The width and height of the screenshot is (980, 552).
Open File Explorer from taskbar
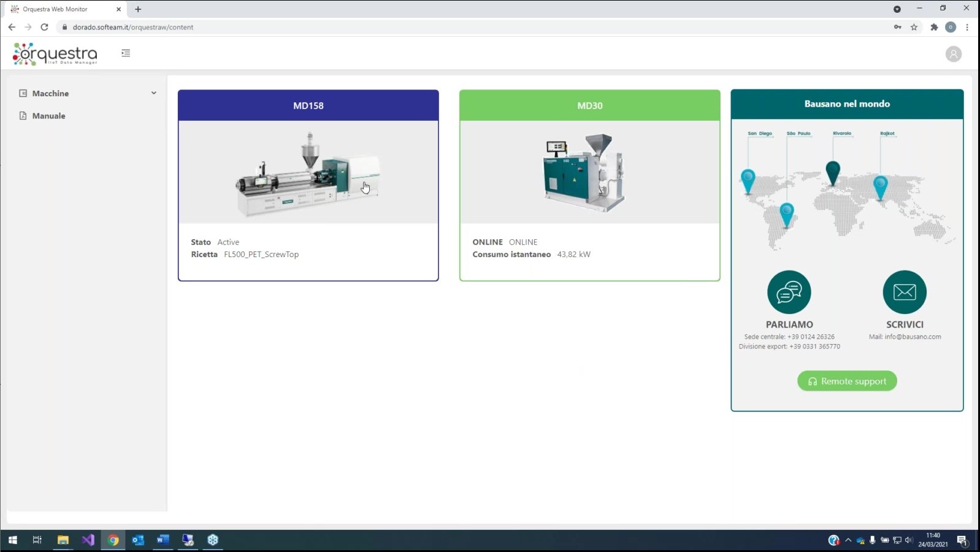point(63,540)
